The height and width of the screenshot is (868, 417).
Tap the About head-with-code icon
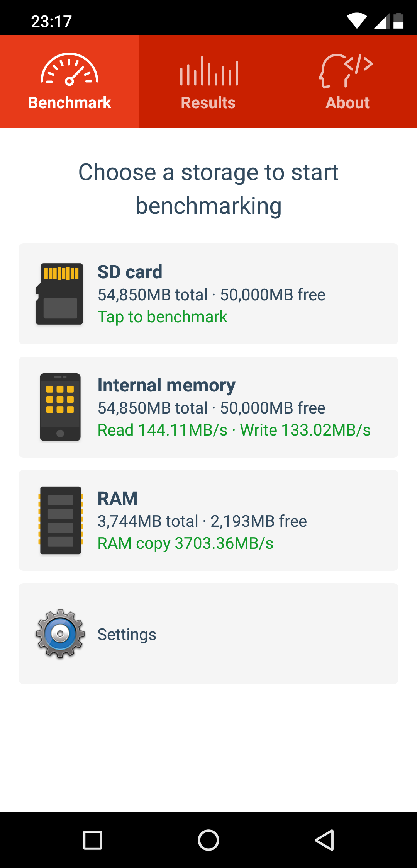[x=346, y=70]
